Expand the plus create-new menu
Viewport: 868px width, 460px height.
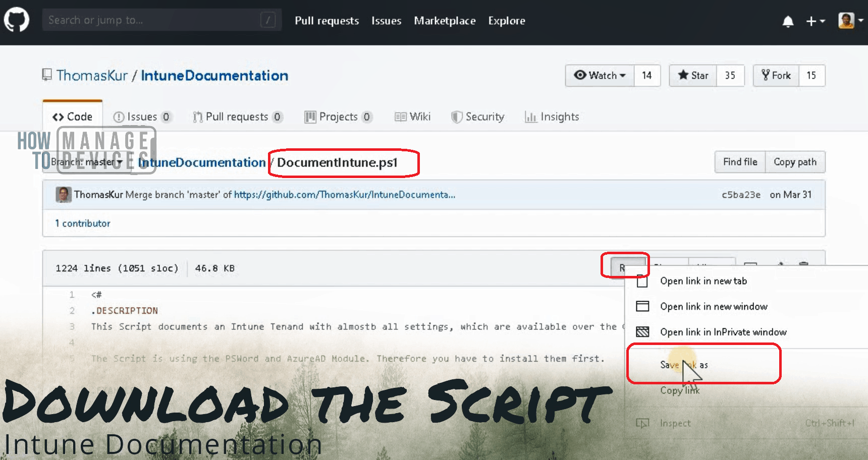tap(815, 21)
